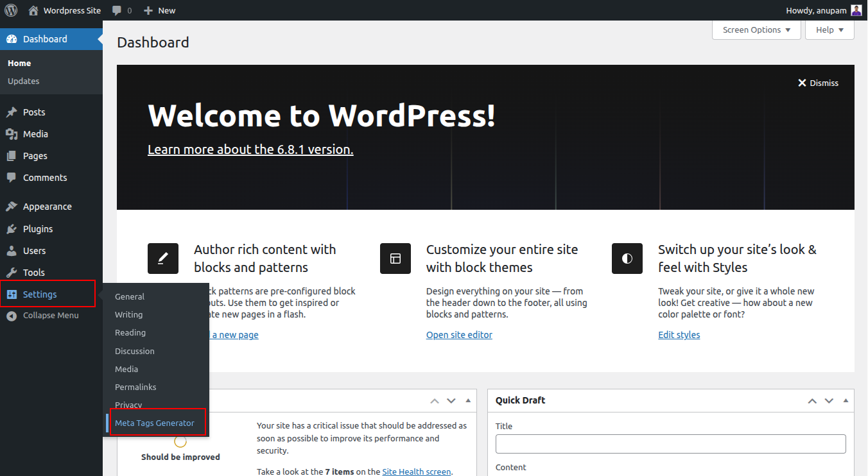Click the Users person icon

point(12,251)
